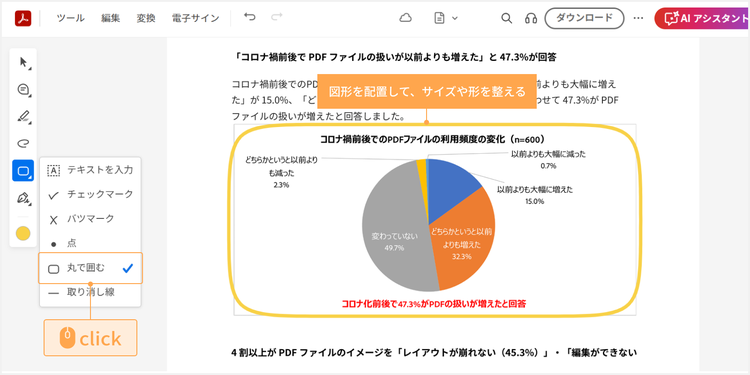
Task: Choose バツマーク from the tool menu
Action: pyautogui.click(x=90, y=219)
